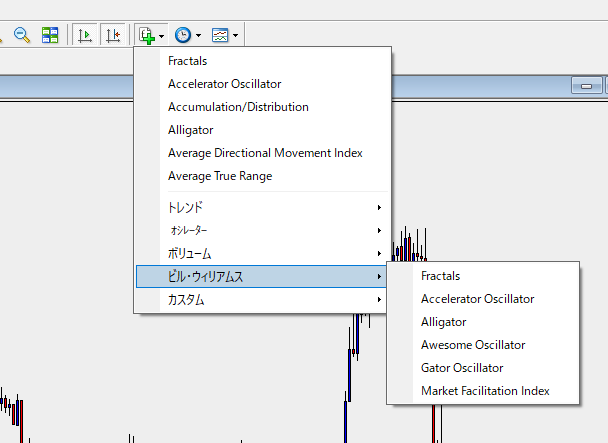
Task: Open the periods dropdown arrow
Action: [199, 35]
